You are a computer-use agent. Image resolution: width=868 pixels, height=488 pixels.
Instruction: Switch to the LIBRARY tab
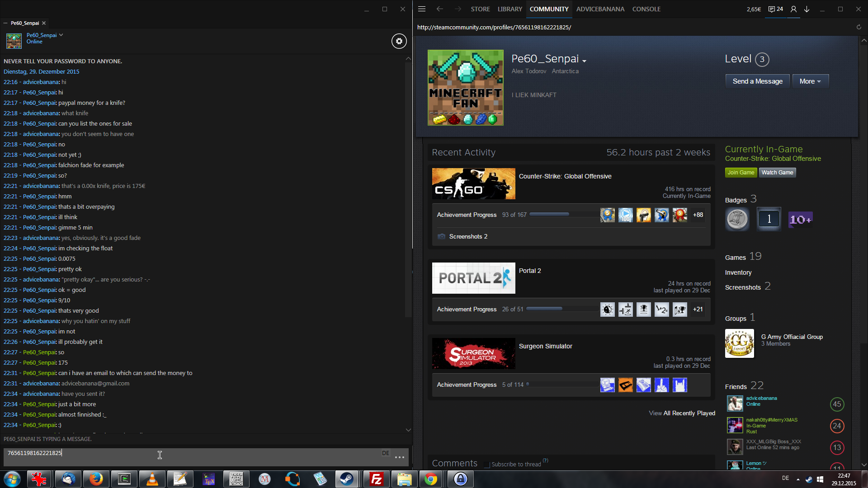[x=509, y=9]
